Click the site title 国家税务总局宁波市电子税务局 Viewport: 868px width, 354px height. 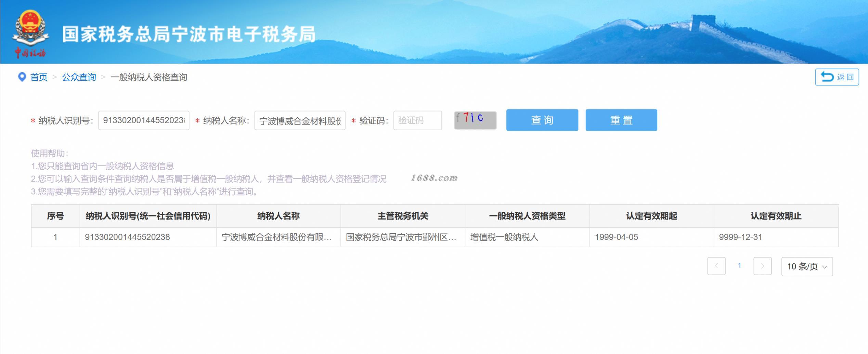coord(189,34)
